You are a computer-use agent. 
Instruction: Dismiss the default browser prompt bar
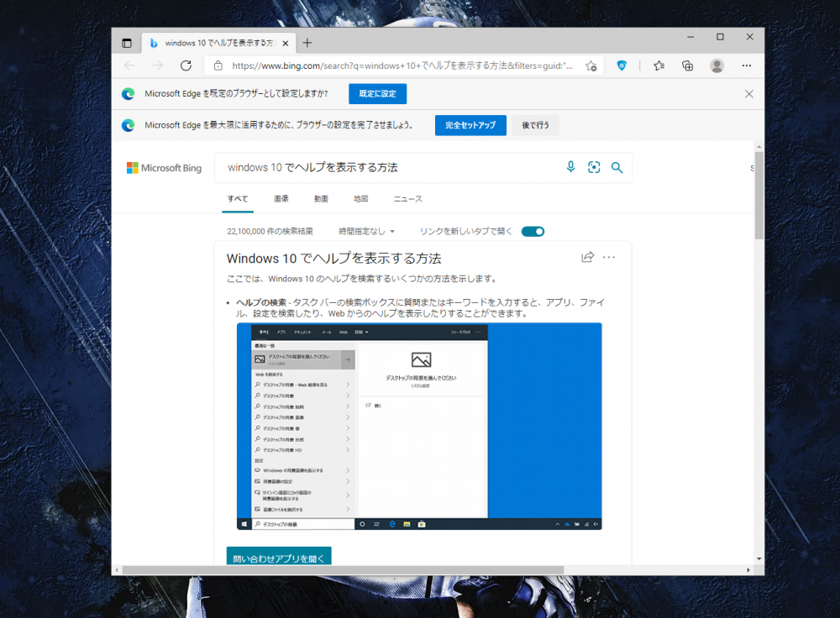coord(749,94)
